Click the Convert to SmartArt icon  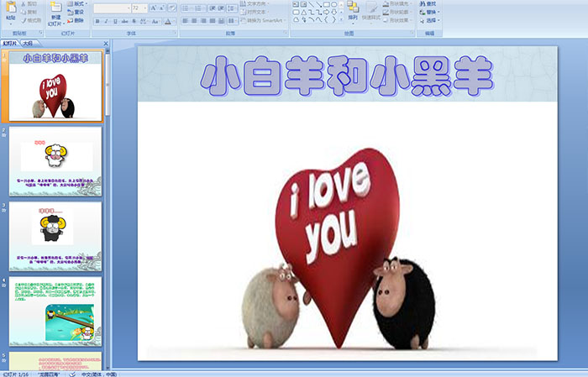point(243,20)
